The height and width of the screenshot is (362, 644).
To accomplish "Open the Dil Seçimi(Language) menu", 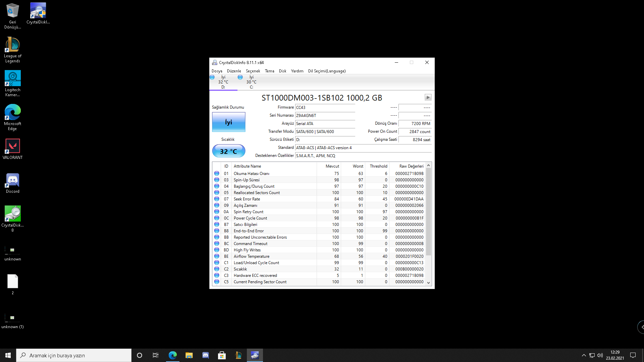I will point(327,71).
